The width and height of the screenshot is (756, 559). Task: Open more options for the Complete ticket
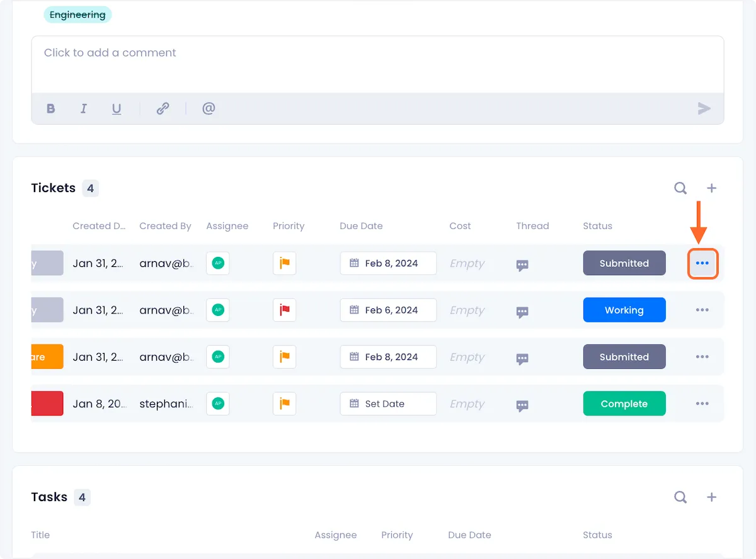tap(702, 404)
